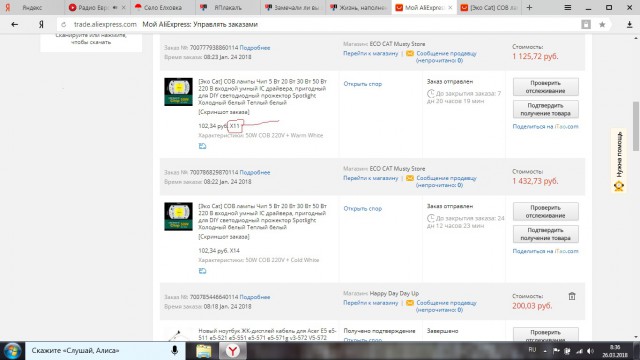Image resolution: width=640 pixels, height=360 pixels.
Task: Open browser downloads arrow icon
Action: pos(629,24)
